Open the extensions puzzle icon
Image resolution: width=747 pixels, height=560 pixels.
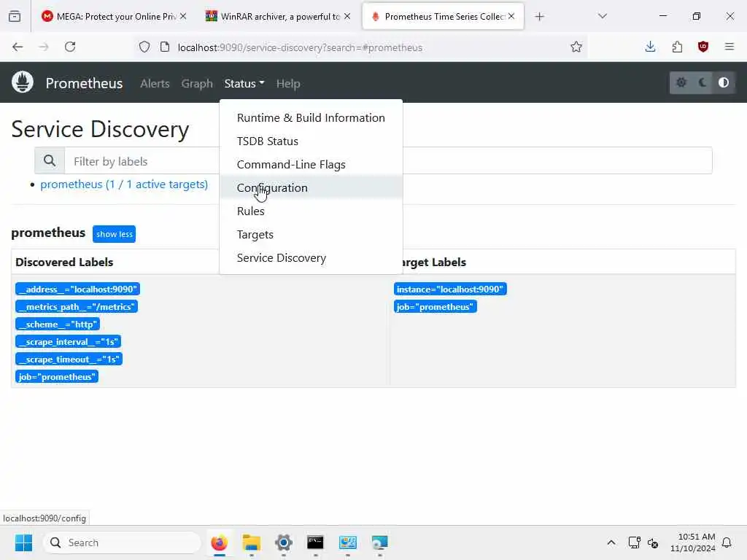pyautogui.click(x=677, y=47)
